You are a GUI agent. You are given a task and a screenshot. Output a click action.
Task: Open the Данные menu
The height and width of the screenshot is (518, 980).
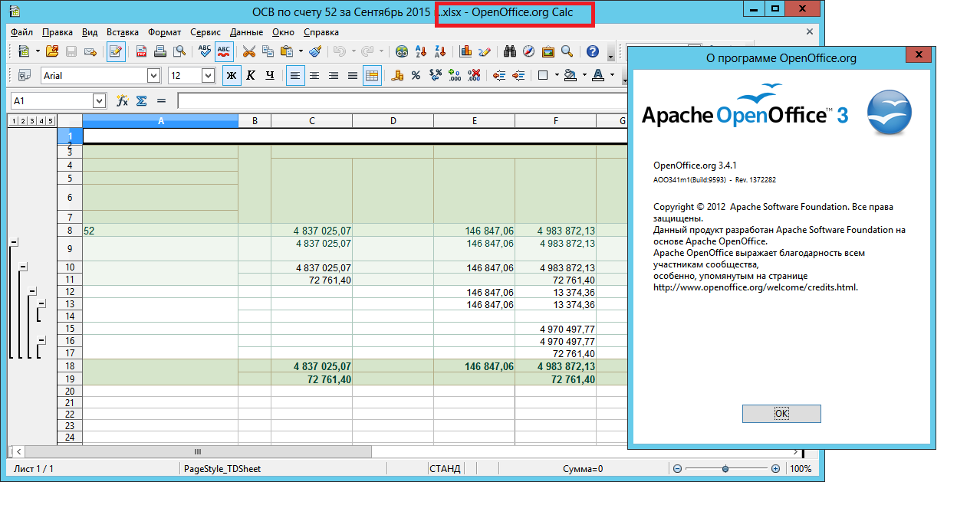246,32
